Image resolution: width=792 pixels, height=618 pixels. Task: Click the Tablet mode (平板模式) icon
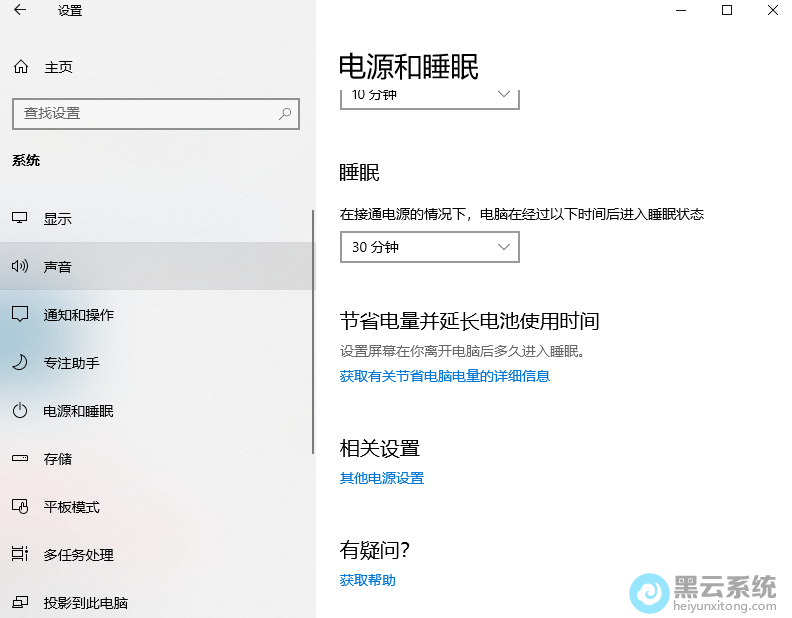pos(20,507)
